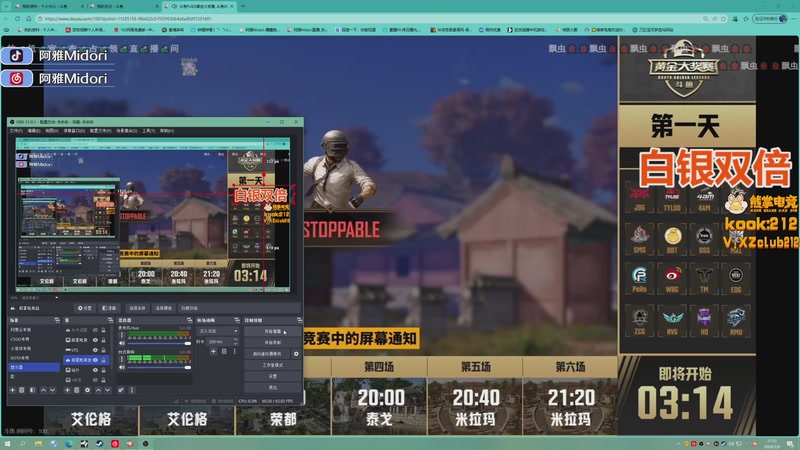Go to browser home page
800x450 pixels.
(29, 18)
